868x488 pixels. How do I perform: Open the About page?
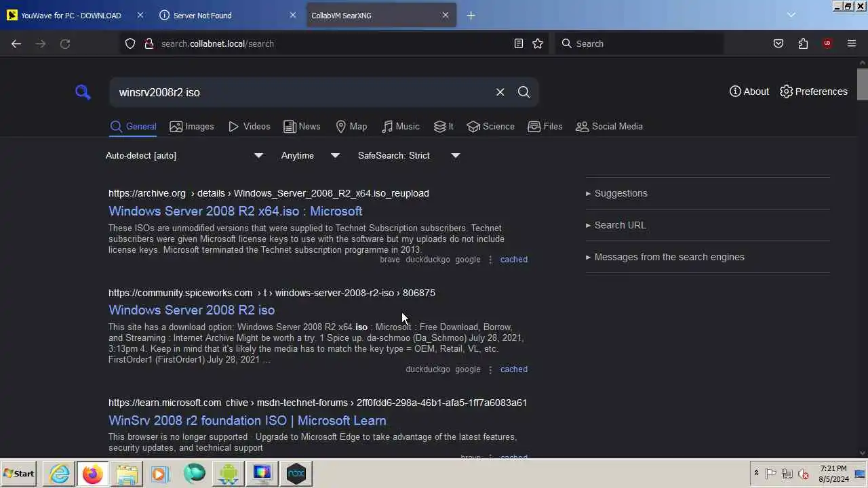(749, 91)
